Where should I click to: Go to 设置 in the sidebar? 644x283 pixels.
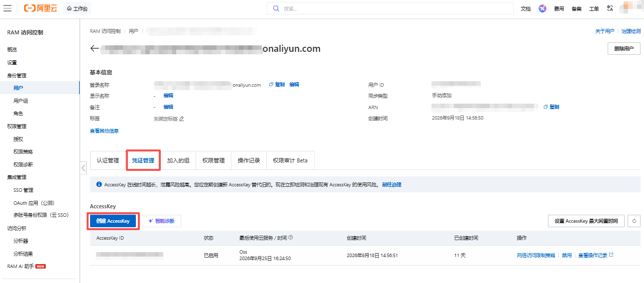tap(12, 62)
